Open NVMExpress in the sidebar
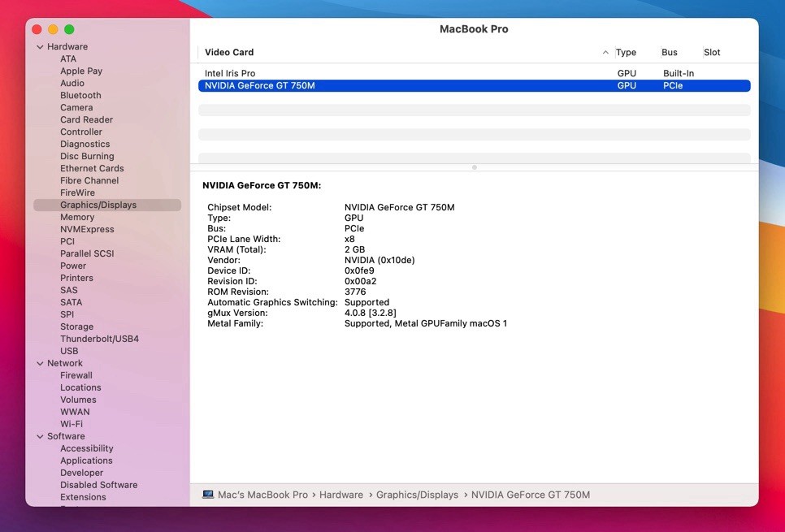The image size is (785, 532). coord(87,229)
